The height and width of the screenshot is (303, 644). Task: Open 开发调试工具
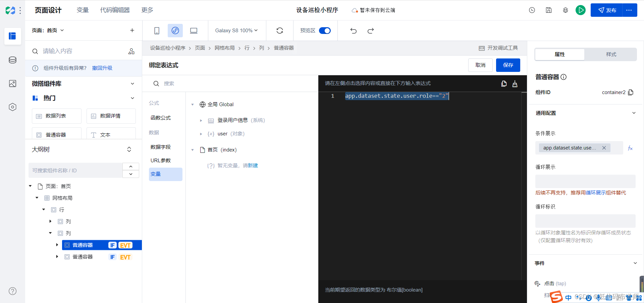498,48
